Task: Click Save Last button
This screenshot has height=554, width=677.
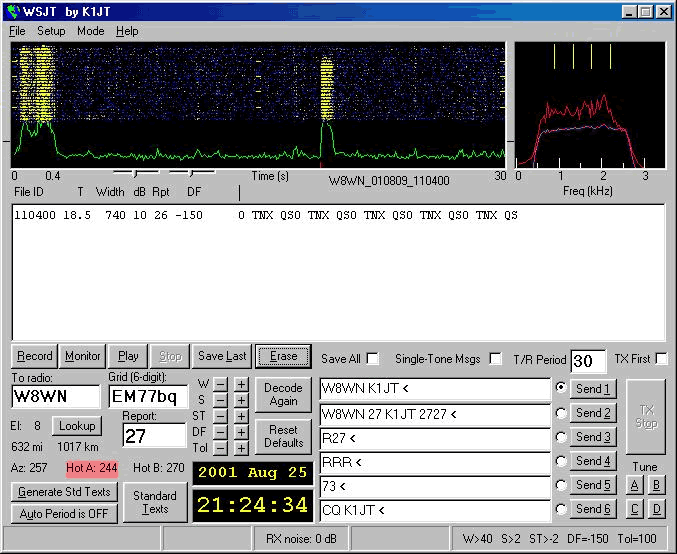Action: point(222,356)
